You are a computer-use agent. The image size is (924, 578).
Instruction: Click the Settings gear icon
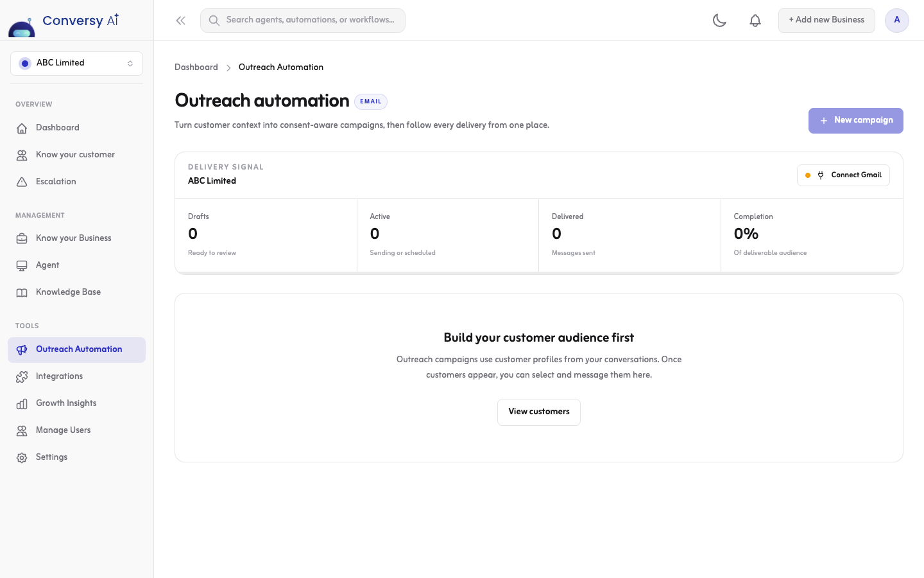pos(22,457)
